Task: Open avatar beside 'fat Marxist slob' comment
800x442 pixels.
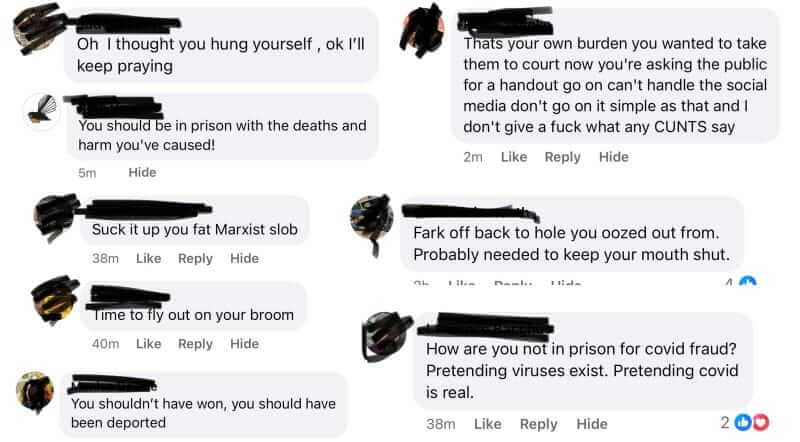Action: point(54,216)
